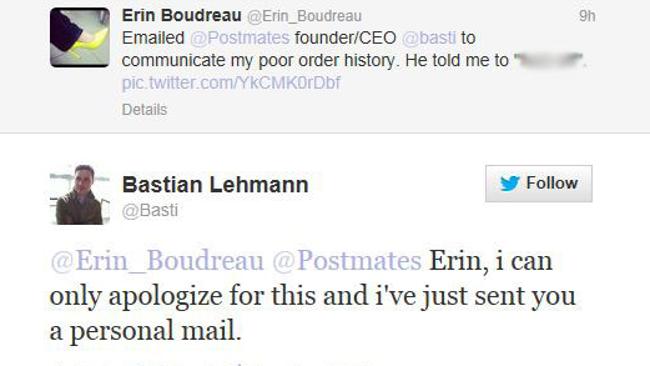650x366 pixels.
Task: Open the 9h timestamp of Erin's tweet
Action: [587, 16]
